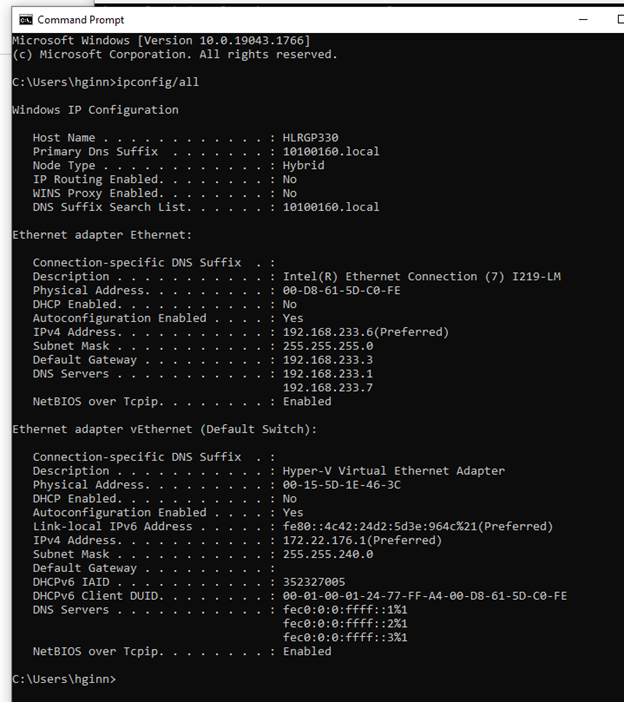The height and width of the screenshot is (702, 624).
Task: Click the Command Prompt title bar text
Action: click(80, 19)
